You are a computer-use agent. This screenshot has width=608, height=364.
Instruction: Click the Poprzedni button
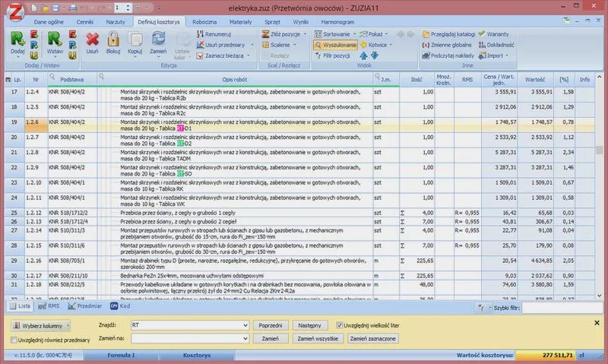click(271, 325)
